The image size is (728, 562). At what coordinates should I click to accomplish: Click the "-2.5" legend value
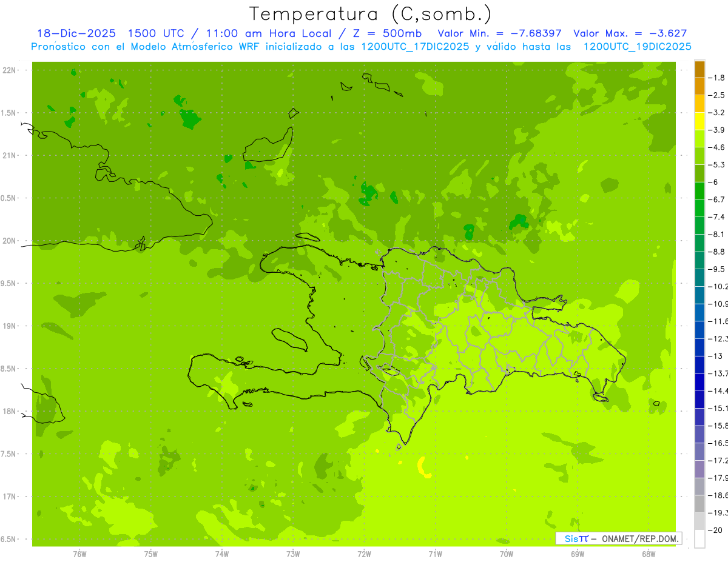[716, 95]
